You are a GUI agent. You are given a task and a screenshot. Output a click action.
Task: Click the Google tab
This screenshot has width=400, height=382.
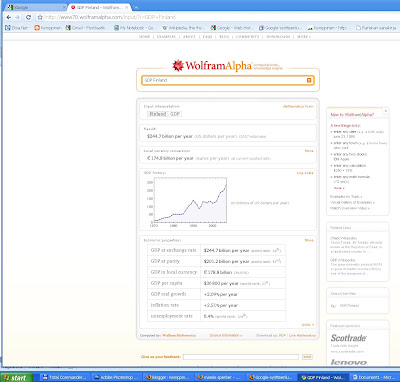[x=36, y=7]
